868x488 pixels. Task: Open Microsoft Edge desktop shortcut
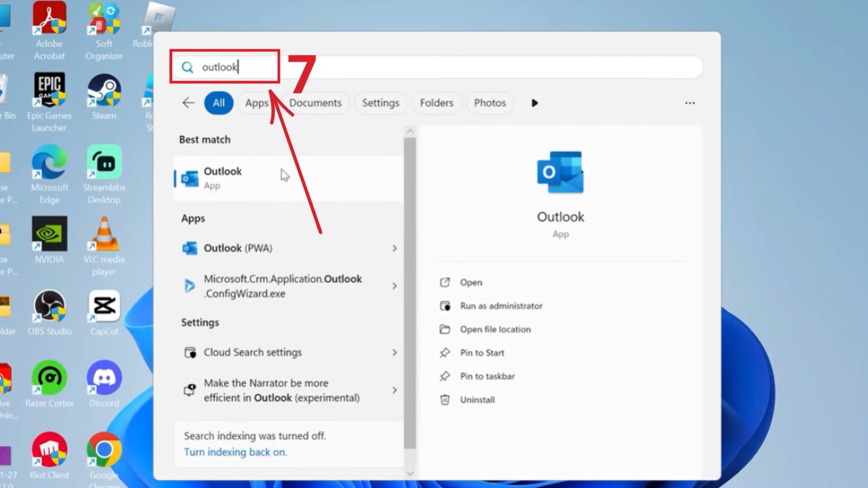point(49,174)
